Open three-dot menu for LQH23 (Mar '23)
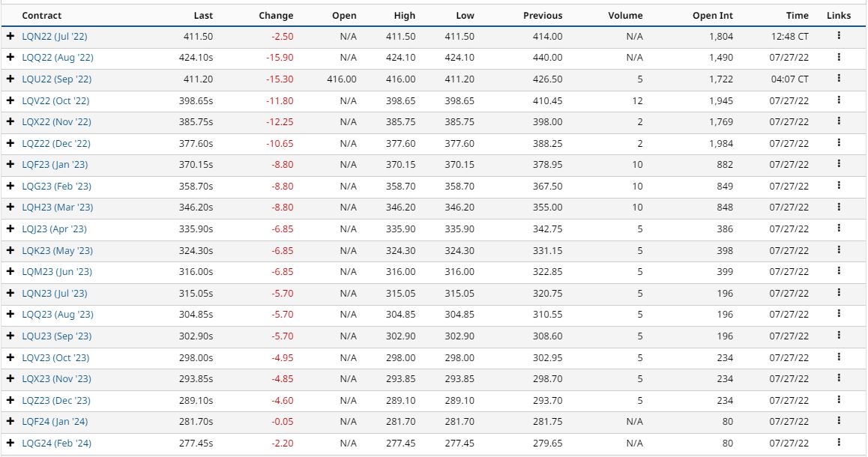The width and height of the screenshot is (868, 457). pyautogui.click(x=839, y=207)
